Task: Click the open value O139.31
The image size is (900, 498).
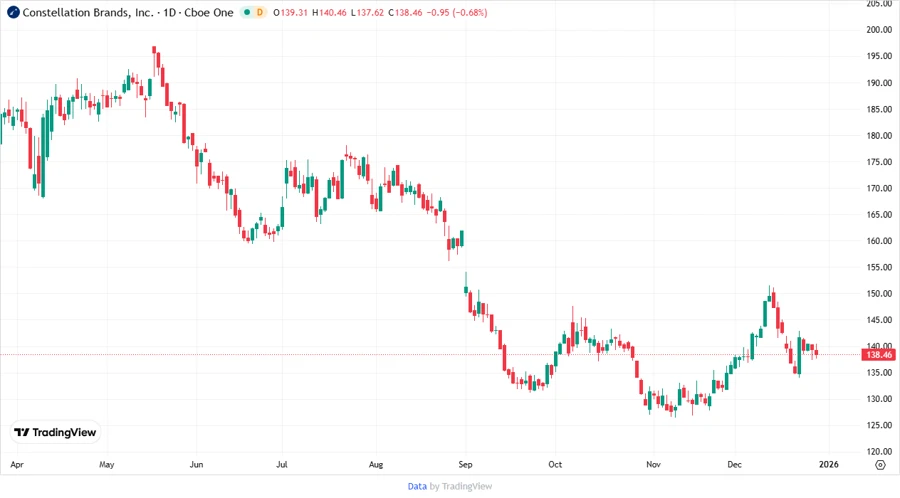Action: click(x=290, y=12)
